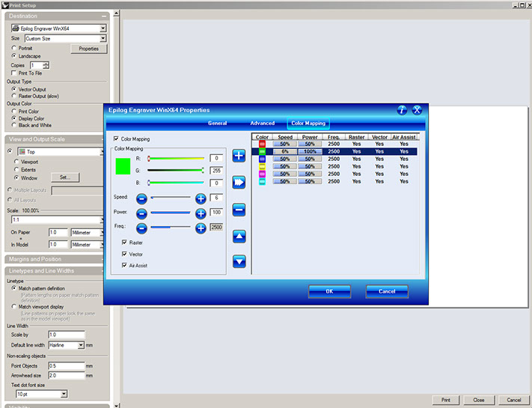Decrease Speed with the minus button
Viewport: 532px width, 408px height.
click(x=141, y=198)
